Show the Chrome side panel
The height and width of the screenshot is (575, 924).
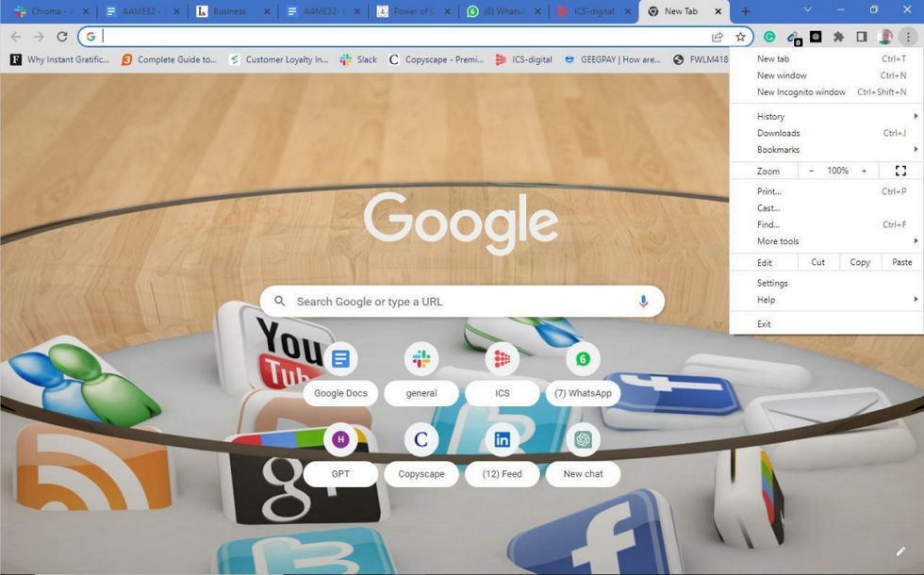(x=862, y=37)
